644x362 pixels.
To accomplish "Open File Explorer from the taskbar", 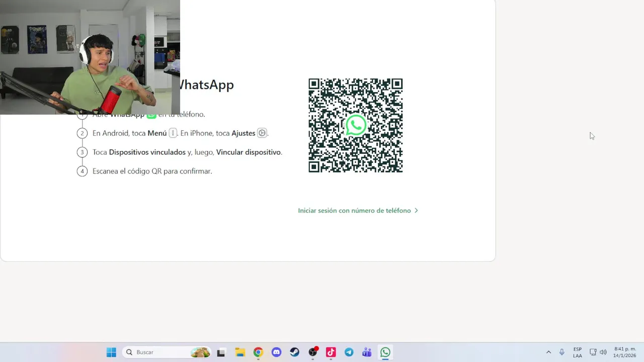I will pyautogui.click(x=240, y=352).
